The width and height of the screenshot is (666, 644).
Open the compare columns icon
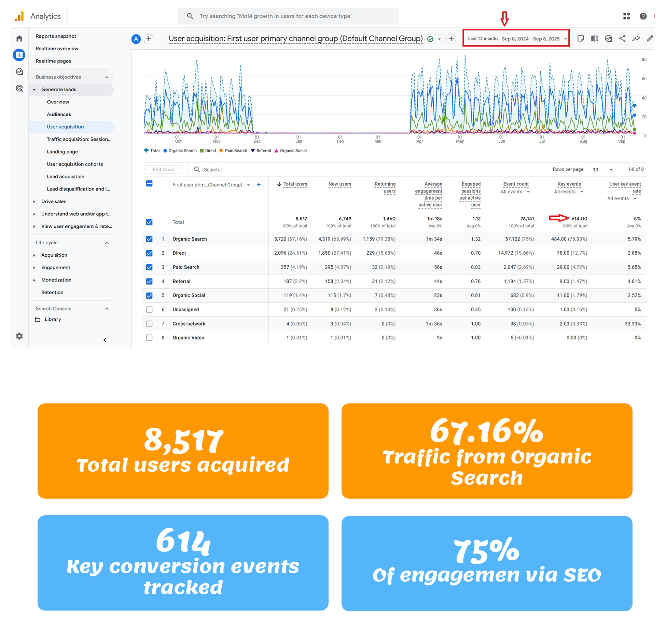tap(594, 39)
